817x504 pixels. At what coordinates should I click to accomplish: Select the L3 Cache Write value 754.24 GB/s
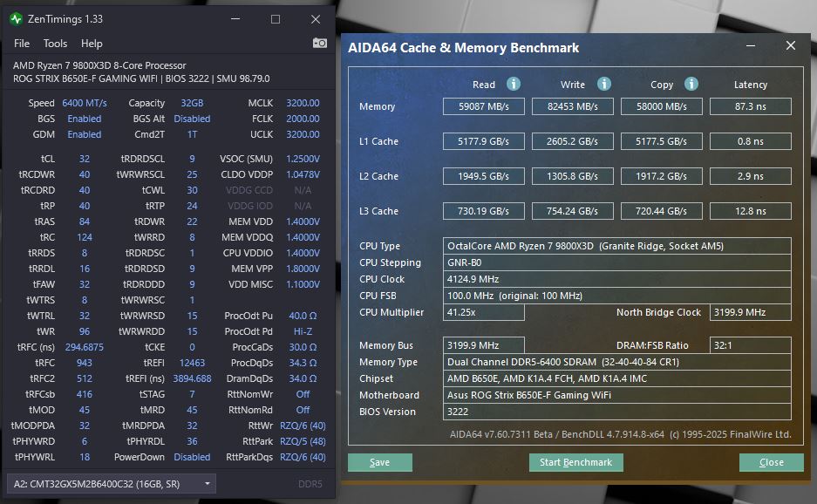573,211
